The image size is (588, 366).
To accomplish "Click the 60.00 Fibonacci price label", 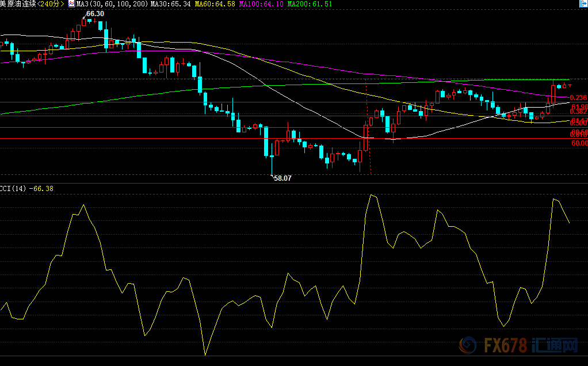I will point(579,143).
